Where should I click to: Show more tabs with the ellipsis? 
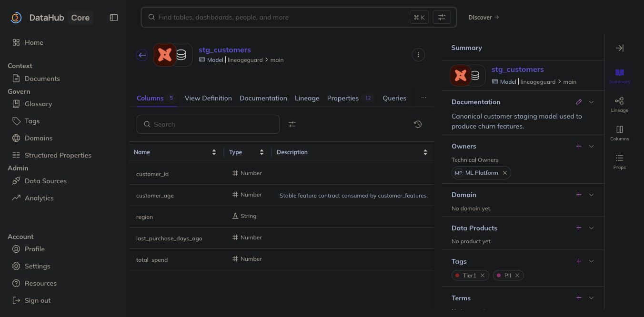(x=423, y=98)
